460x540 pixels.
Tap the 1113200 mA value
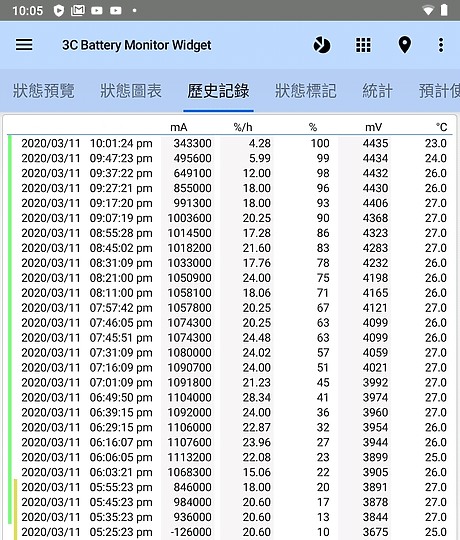tap(189, 457)
